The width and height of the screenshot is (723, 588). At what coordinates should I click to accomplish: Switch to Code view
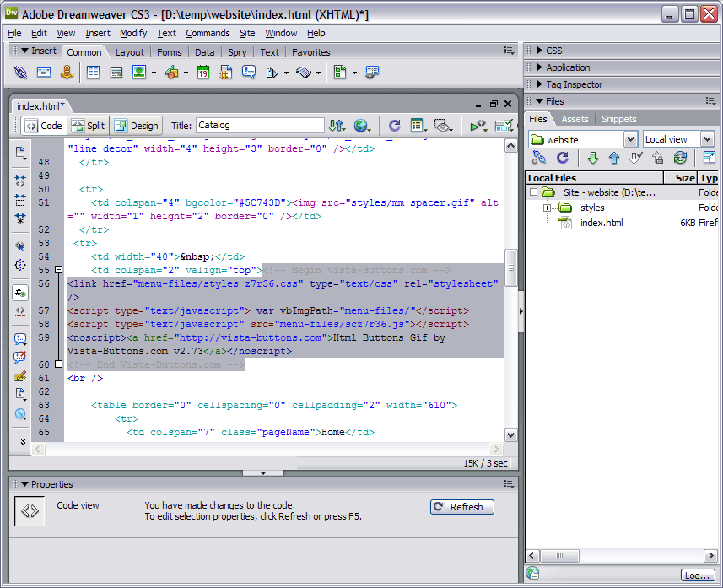[x=44, y=126]
